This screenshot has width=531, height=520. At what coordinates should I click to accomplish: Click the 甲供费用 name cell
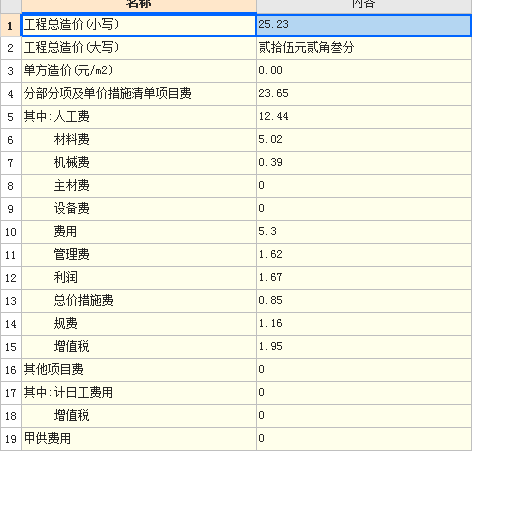tap(139, 439)
